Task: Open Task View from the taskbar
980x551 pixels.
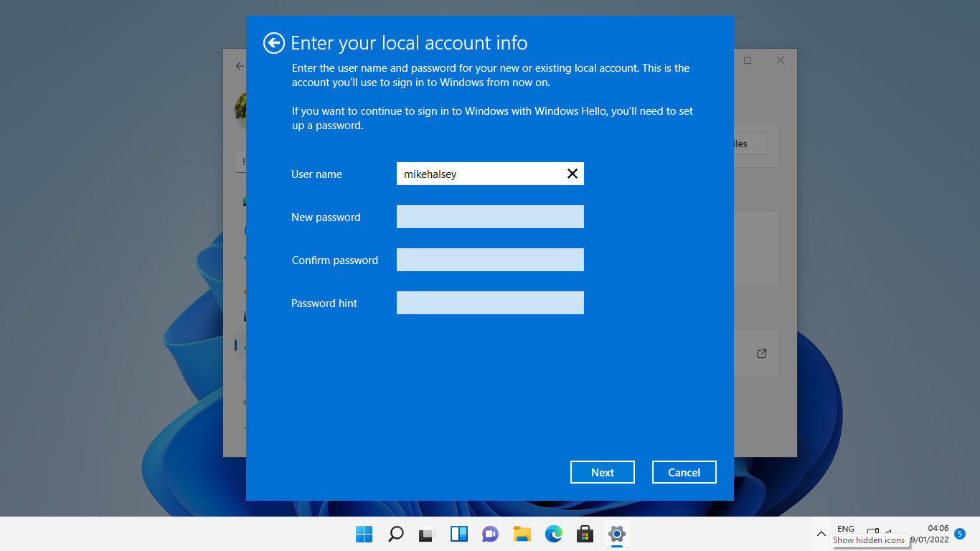Action: pos(428,534)
